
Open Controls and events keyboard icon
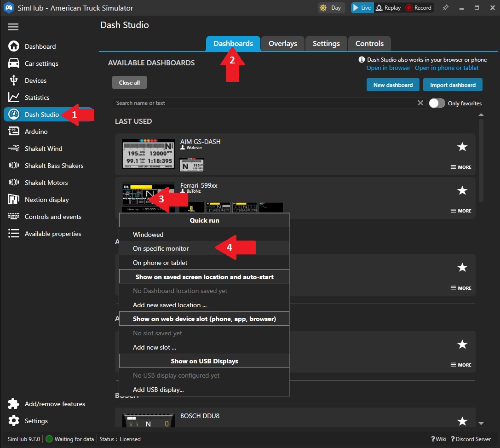(x=14, y=216)
